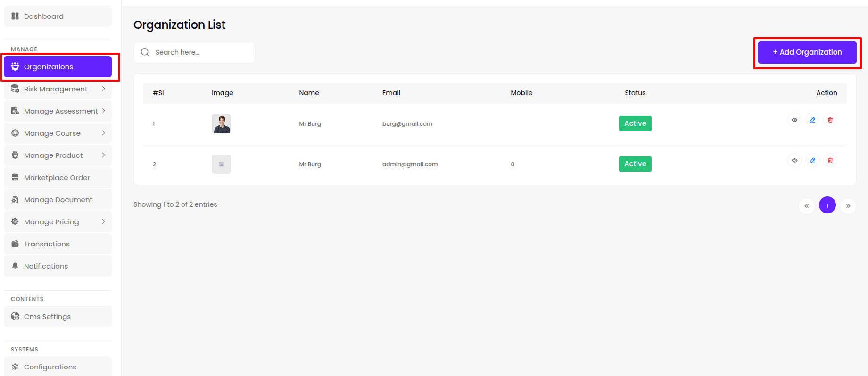This screenshot has width=868, height=376.
Task: Click the search magnifier icon
Action: click(145, 52)
